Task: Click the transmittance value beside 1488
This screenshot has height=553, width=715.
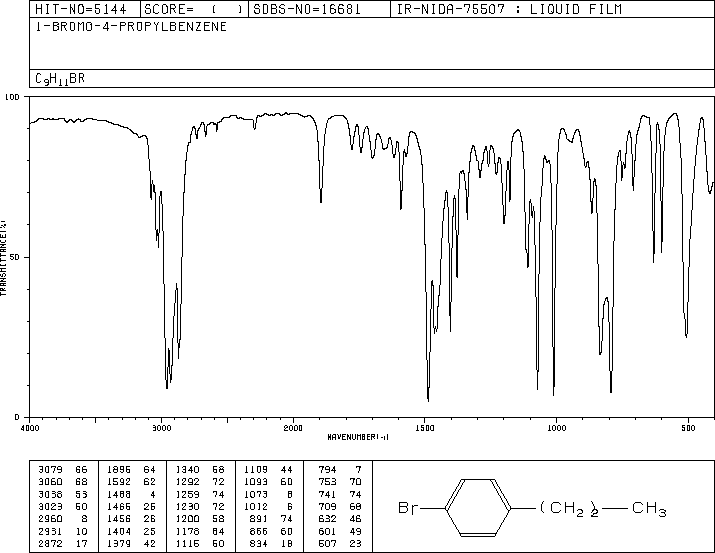Action: click(153, 494)
